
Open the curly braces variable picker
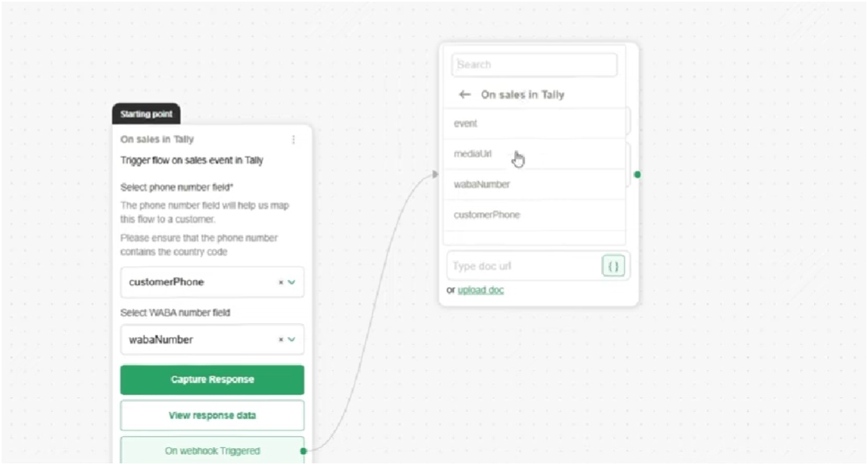(613, 266)
